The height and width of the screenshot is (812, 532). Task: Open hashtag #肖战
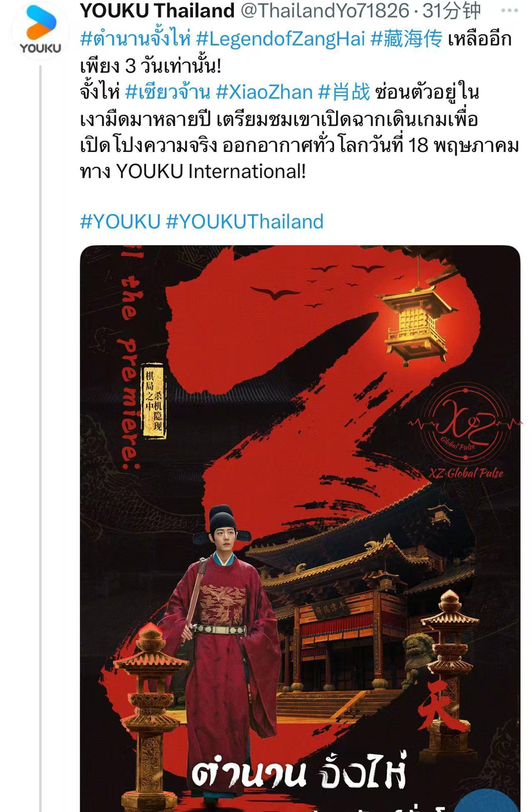point(344,92)
